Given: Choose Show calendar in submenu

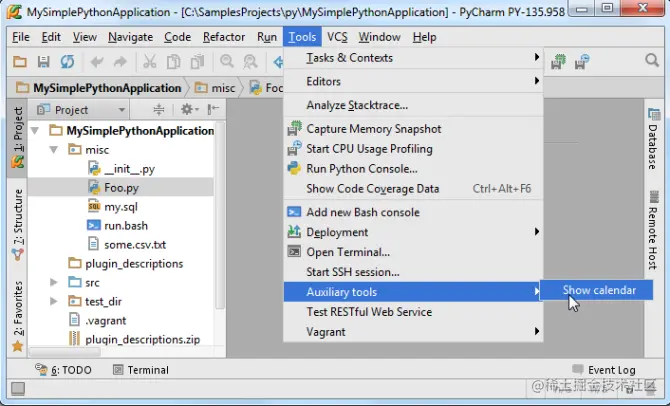Looking at the screenshot, I should coord(597,290).
